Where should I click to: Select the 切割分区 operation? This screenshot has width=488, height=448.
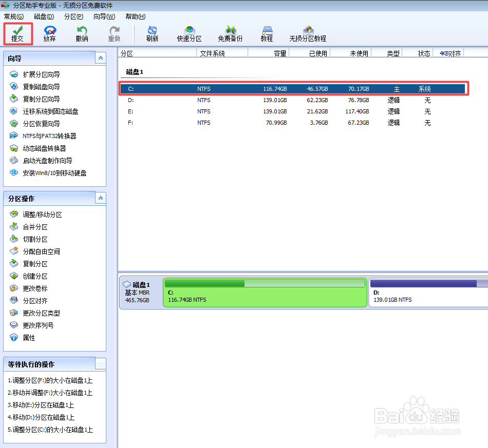[29, 239]
